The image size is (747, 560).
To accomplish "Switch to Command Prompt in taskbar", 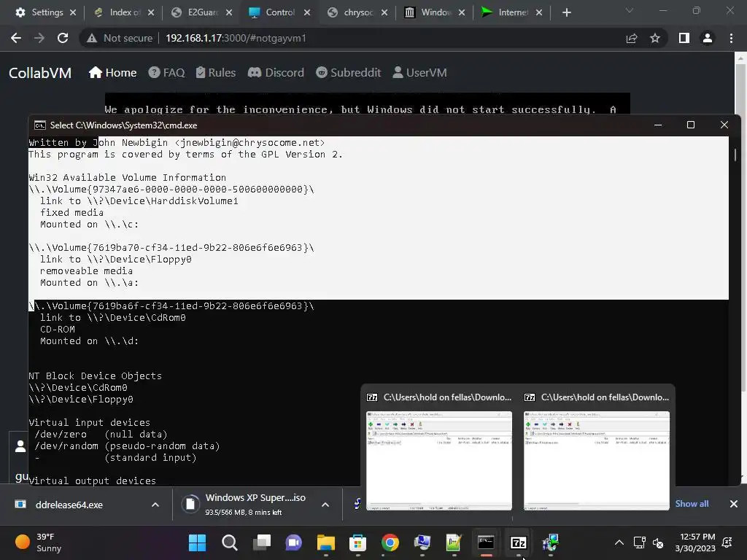I will coord(486,542).
